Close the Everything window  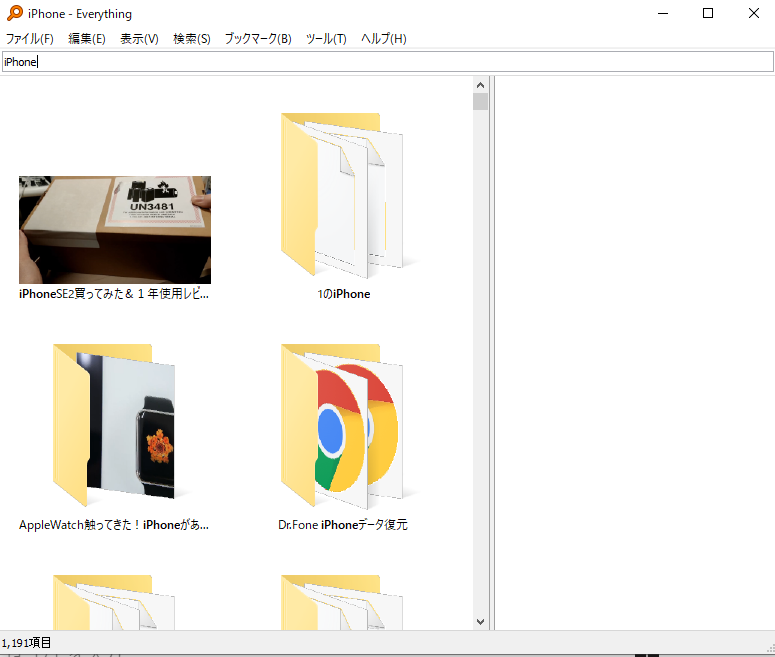pyautogui.click(x=753, y=13)
